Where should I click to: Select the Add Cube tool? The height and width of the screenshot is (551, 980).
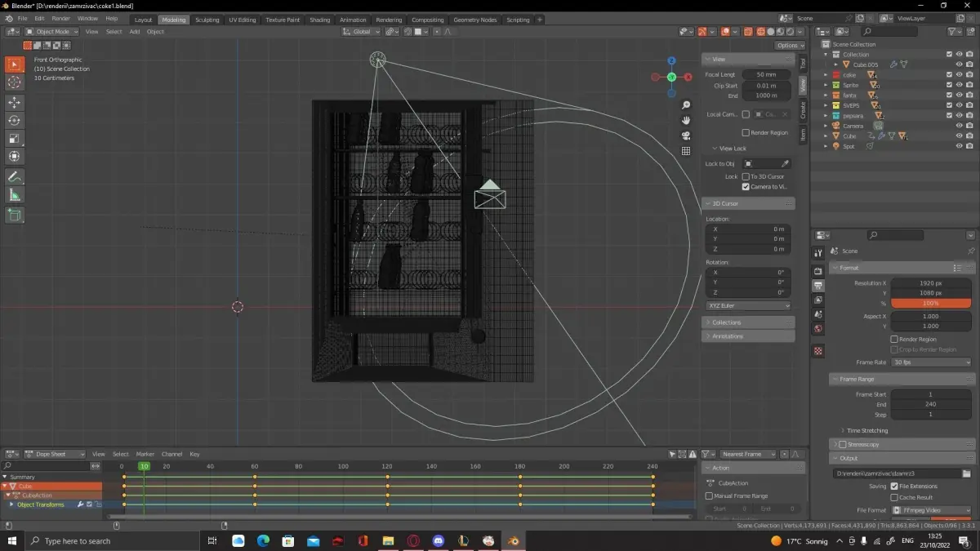point(15,215)
